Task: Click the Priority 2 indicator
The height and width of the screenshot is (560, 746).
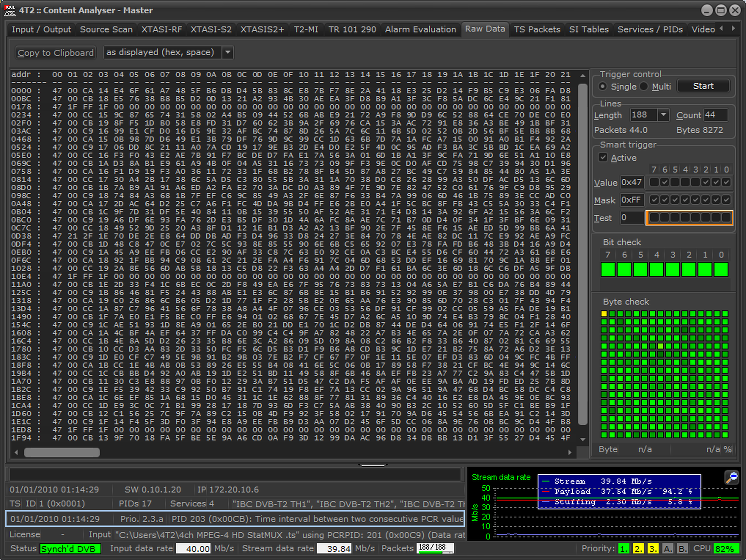Action: coord(638,549)
